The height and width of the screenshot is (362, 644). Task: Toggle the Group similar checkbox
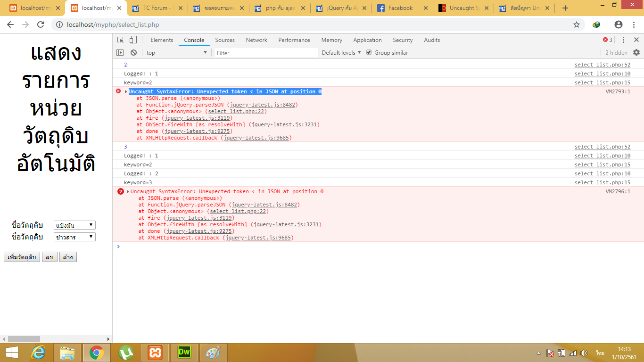tap(369, 52)
